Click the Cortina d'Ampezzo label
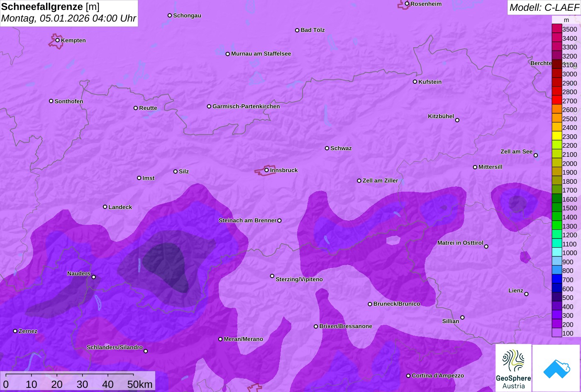 438,376
